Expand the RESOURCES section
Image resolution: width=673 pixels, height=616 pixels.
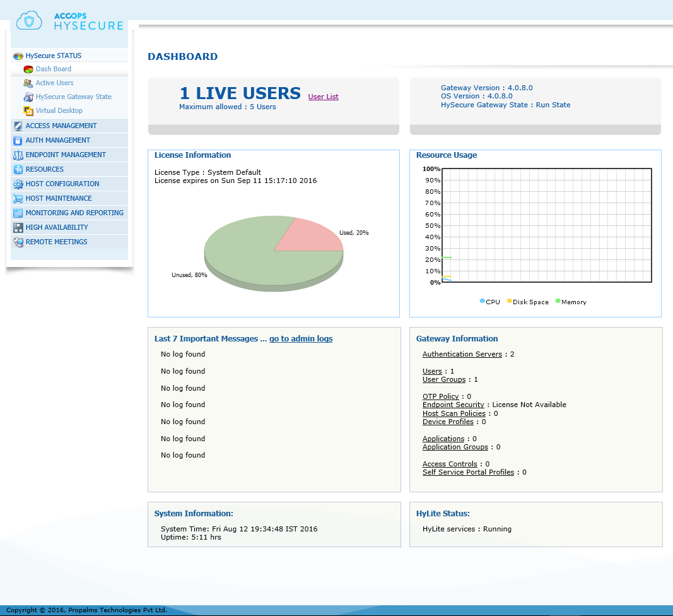(45, 170)
